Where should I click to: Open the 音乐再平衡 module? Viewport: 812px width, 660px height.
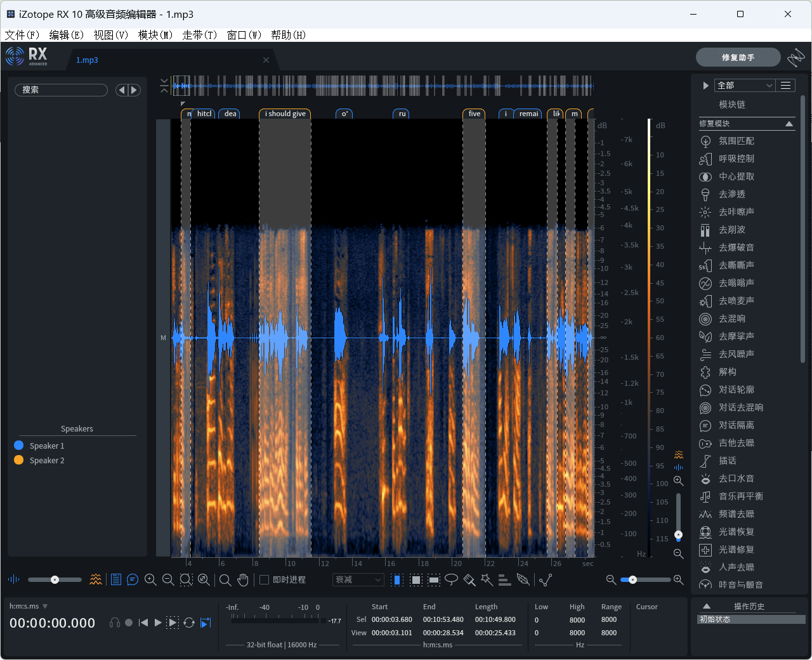pos(740,496)
